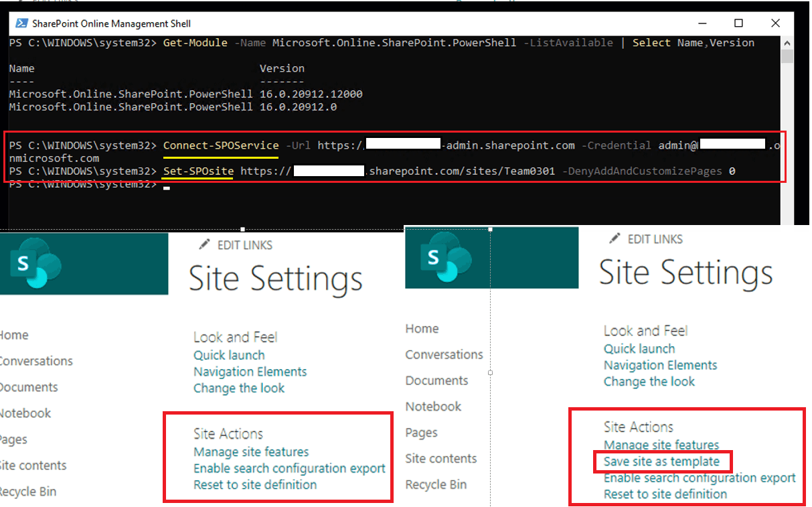The image size is (812, 507).
Task: Click the pencil icon beside right EDIT LINKS
Action: pos(615,239)
